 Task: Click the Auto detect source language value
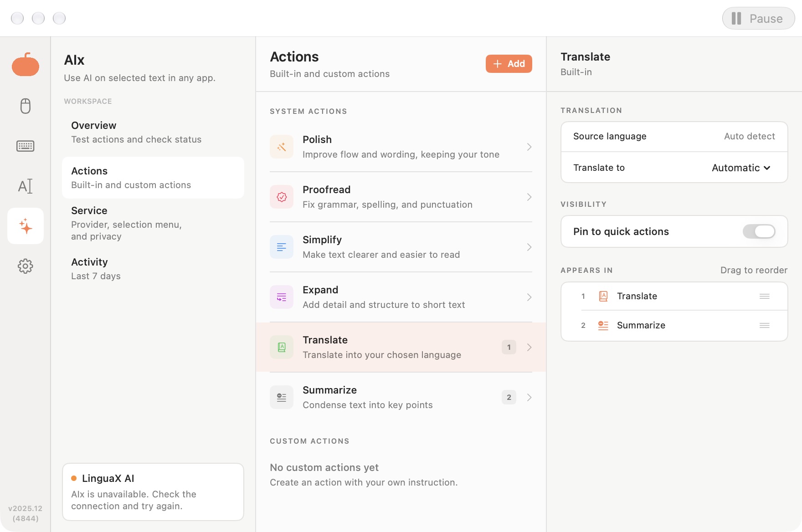point(750,136)
